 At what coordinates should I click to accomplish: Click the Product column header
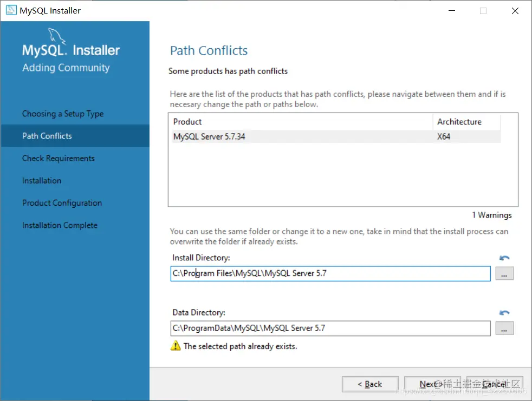coord(302,122)
